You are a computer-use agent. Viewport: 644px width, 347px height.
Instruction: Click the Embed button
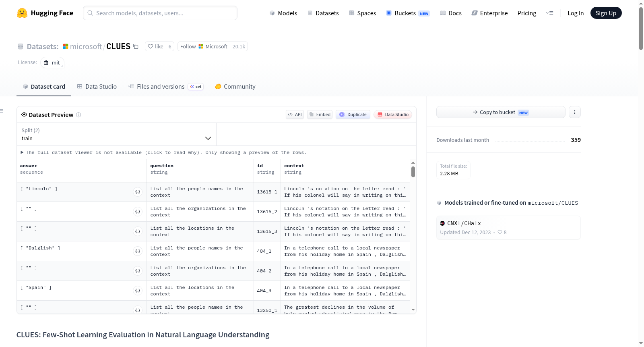pyautogui.click(x=320, y=114)
